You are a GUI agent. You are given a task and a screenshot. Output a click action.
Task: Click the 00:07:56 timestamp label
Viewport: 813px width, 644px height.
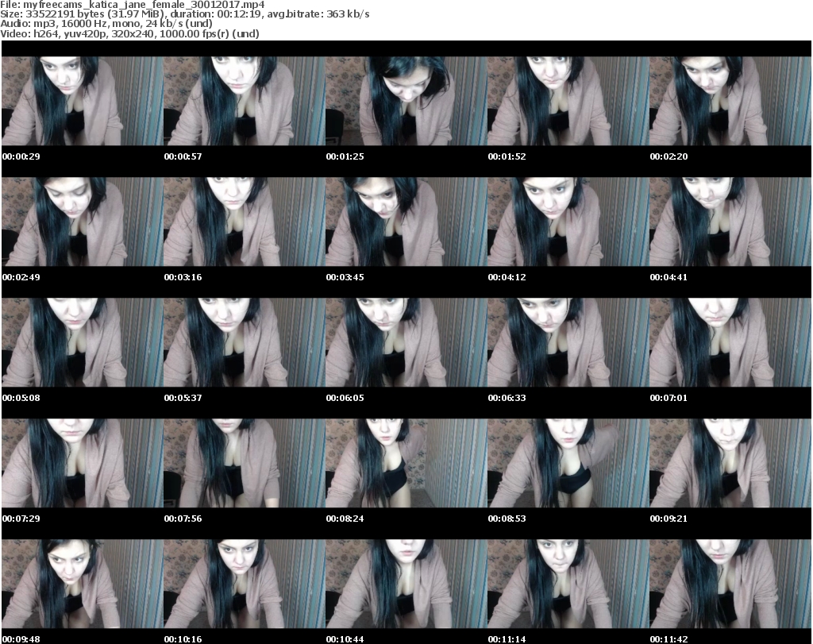[x=183, y=519]
